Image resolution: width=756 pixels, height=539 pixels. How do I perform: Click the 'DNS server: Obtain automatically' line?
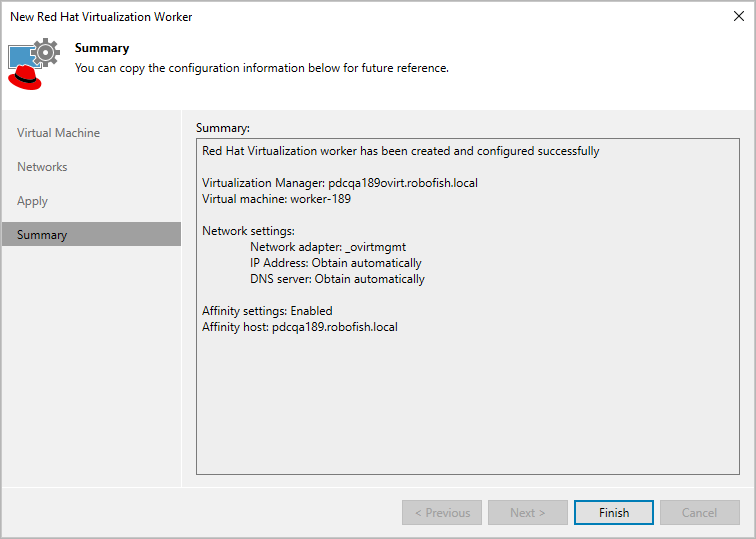click(x=338, y=279)
